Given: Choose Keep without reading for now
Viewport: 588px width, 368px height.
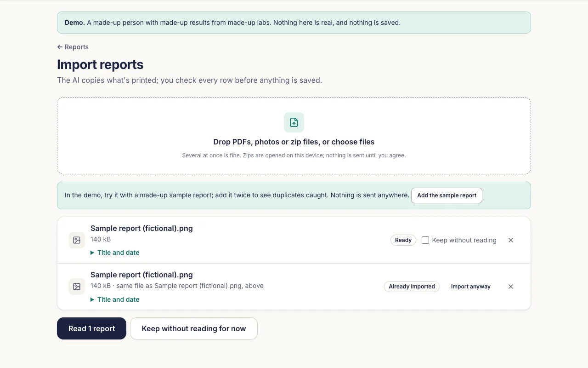Looking at the screenshot, I should click(194, 328).
